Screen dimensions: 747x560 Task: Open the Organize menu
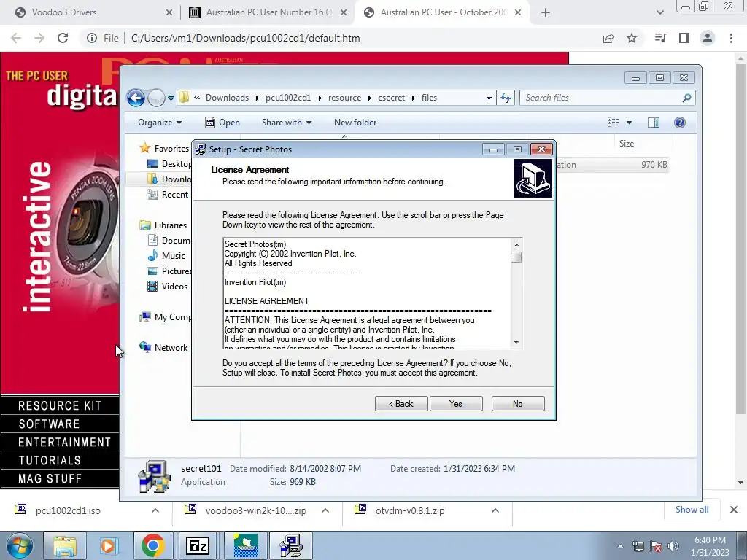(160, 122)
